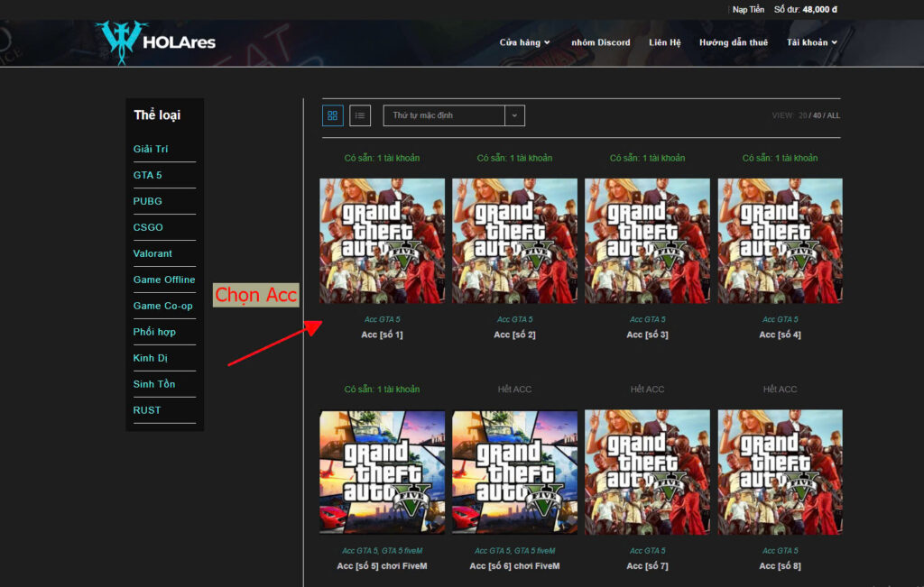This screenshot has width=924, height=587.
Task: Open the Phối hợp category
Action: 154,332
